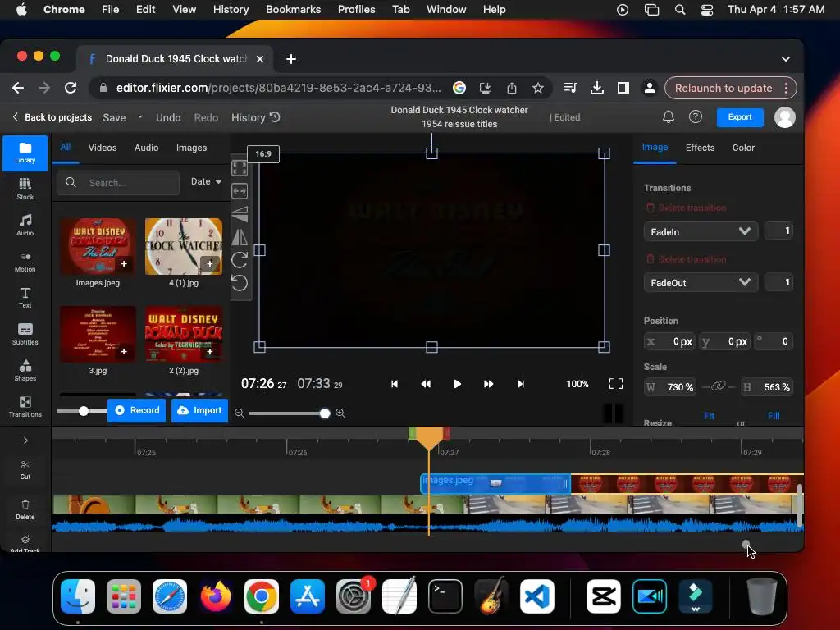Add 3.jpg to timeline with plus

124,351
